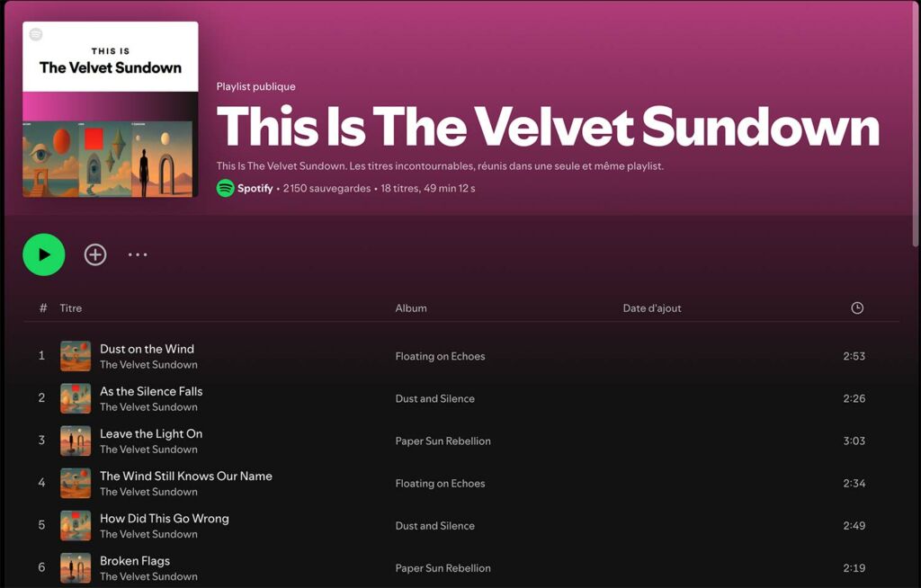
Task: Play the This Is The Velvet Sundown playlist
Action: (43, 254)
